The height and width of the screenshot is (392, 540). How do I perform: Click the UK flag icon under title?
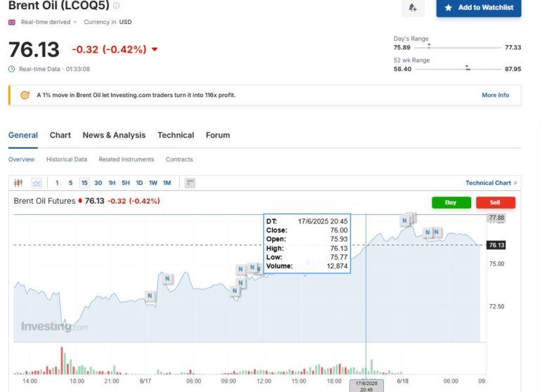(12, 22)
